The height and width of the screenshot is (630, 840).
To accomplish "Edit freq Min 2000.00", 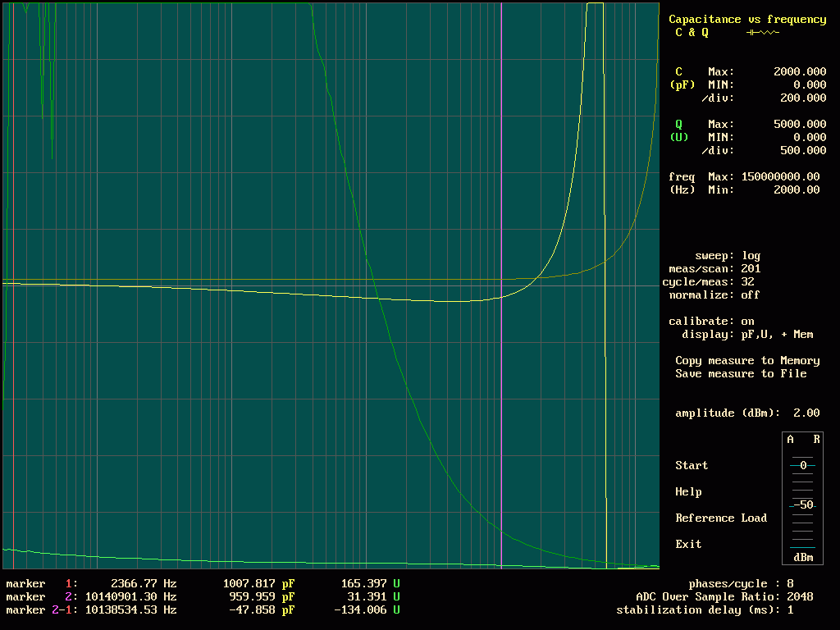I will point(796,189).
